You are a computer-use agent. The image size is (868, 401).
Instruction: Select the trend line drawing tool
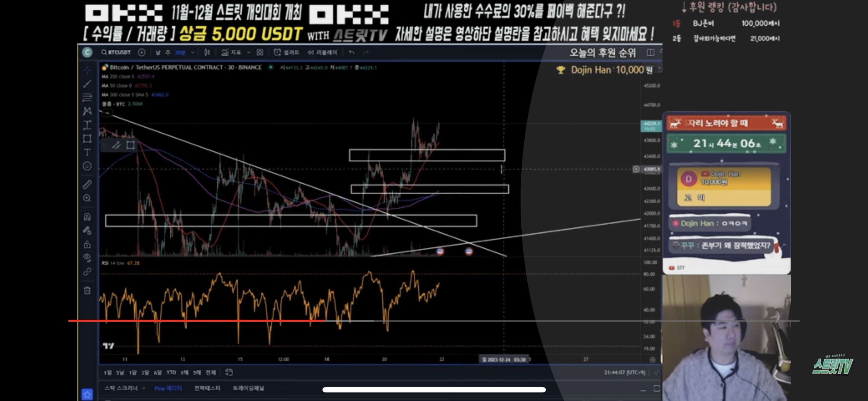coord(87,84)
